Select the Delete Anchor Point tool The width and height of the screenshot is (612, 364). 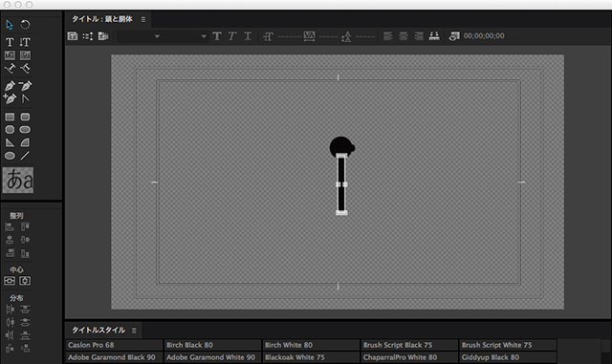[x=25, y=85]
